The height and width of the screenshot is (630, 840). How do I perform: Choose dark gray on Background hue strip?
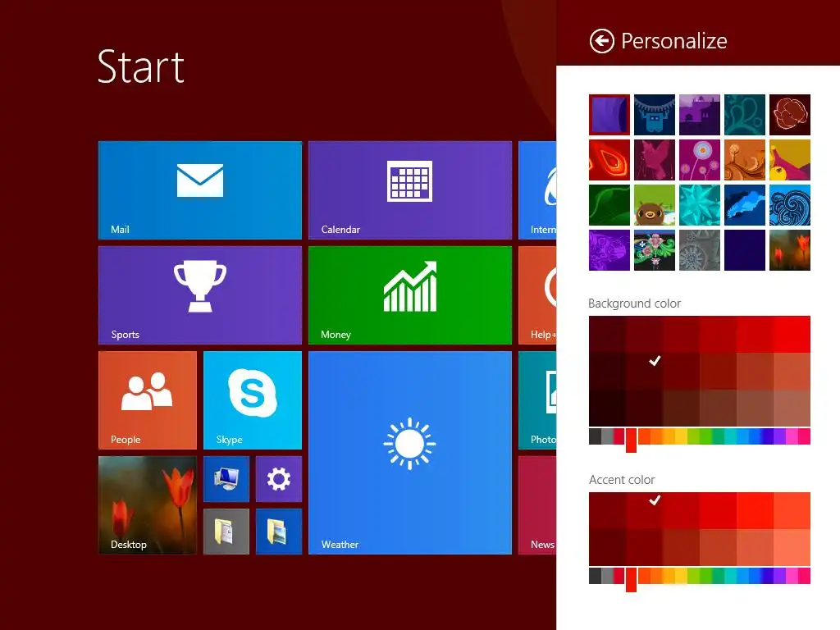click(x=595, y=436)
